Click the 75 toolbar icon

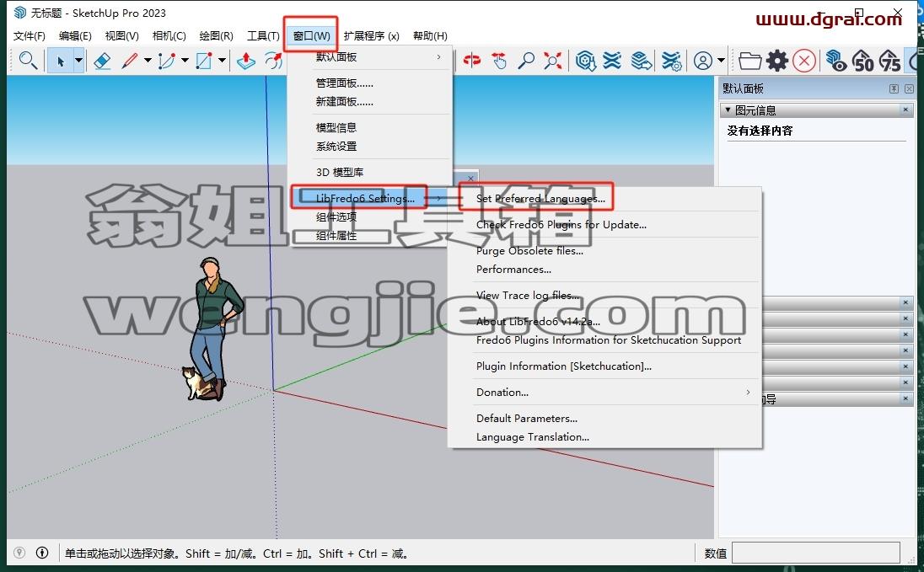click(890, 61)
